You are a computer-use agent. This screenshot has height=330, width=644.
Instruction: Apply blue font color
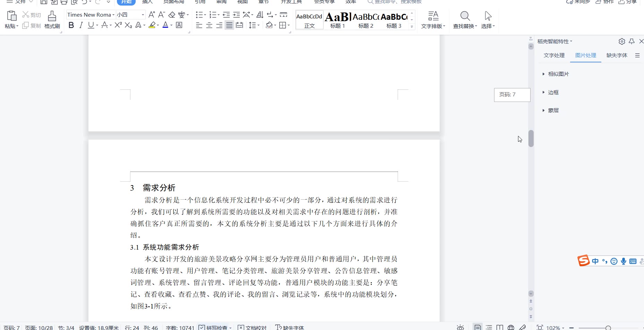(166, 25)
